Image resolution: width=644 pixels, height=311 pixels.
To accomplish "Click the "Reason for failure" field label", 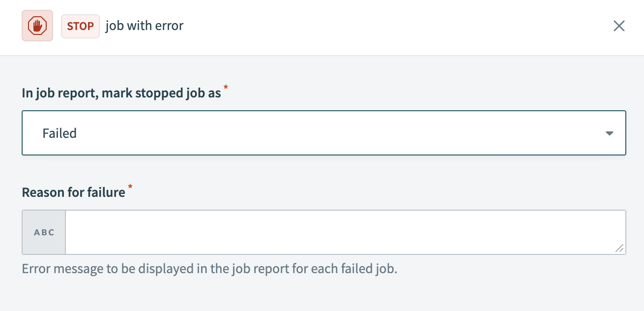I will tap(74, 192).
